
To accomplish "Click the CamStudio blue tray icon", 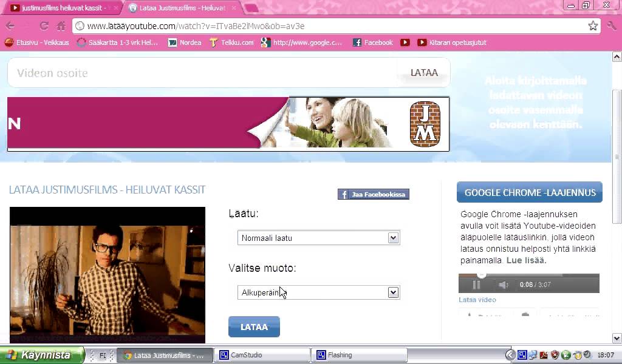I will click(x=522, y=356).
